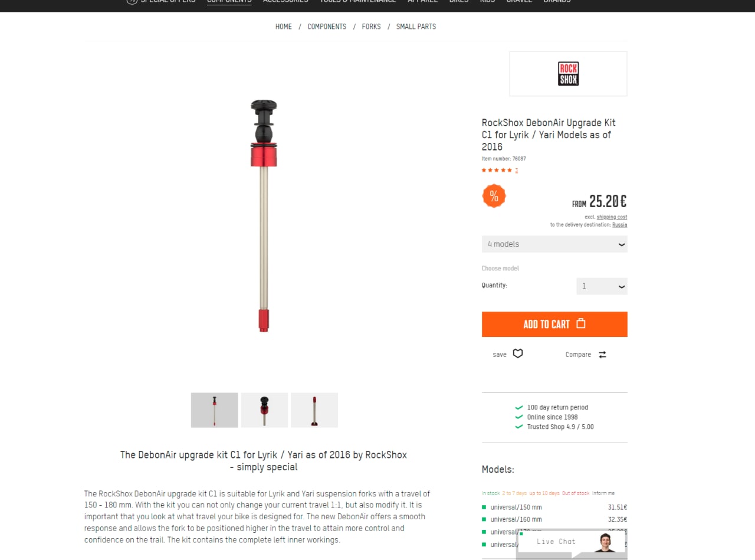Change delivery destination Russia link
Screen dimensions: 755x560
[619, 225]
